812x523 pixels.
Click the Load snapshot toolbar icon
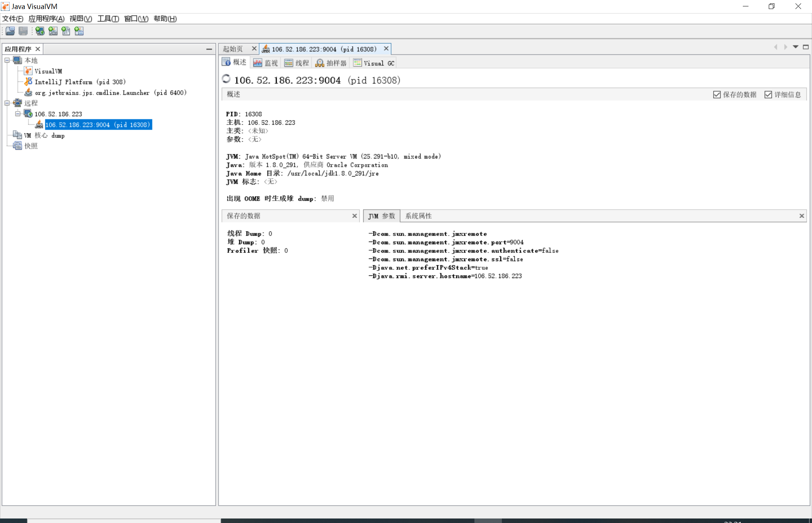coord(10,31)
